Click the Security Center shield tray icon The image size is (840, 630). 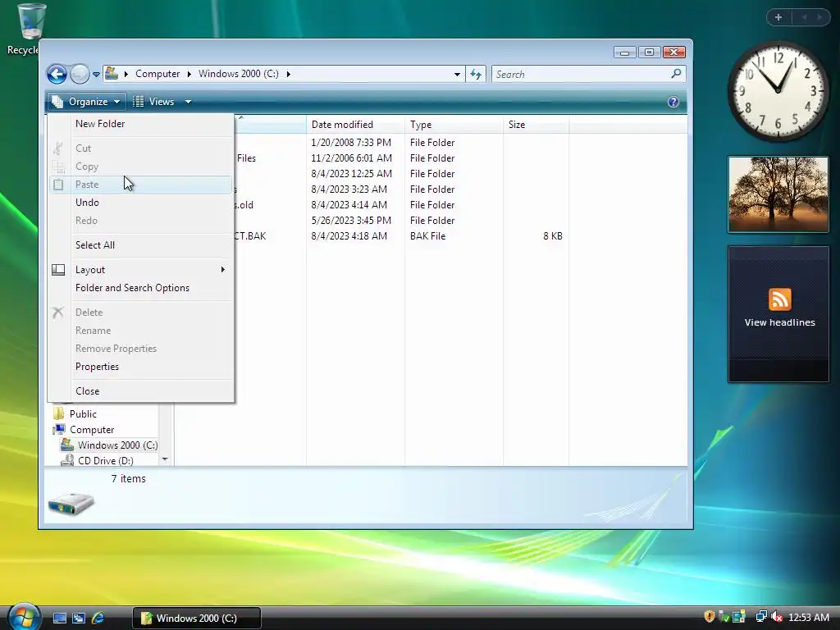point(710,617)
